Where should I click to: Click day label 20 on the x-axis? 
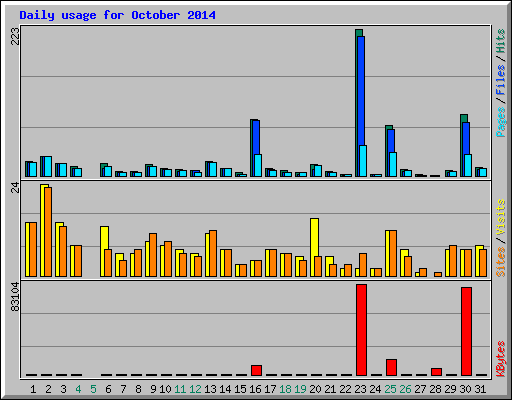[315, 389]
